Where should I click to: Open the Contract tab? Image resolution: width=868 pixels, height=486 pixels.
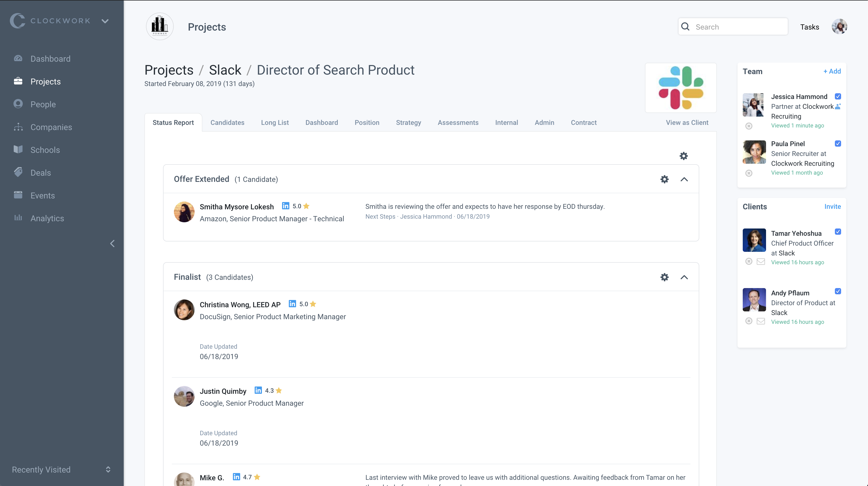584,123
